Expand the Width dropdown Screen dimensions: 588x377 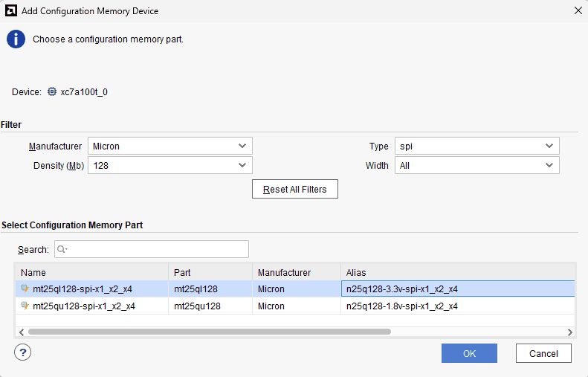coord(476,166)
